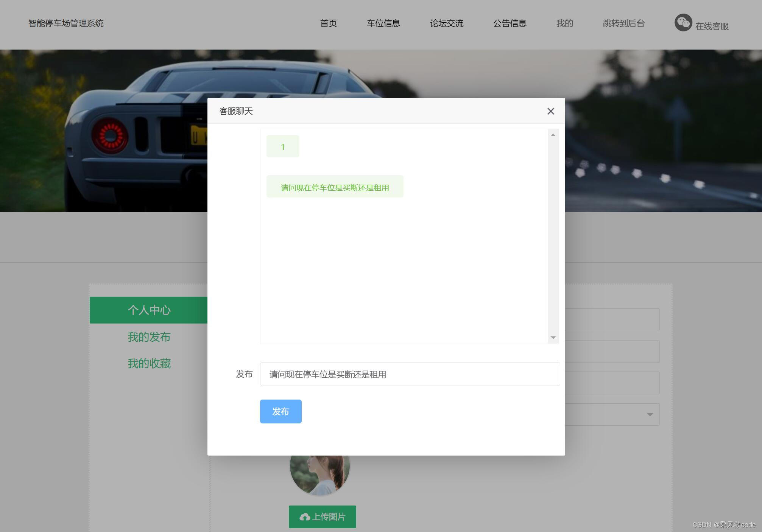The image size is (762, 532).
Task: Open 我的收藏 in the sidebar
Action: [x=149, y=363]
